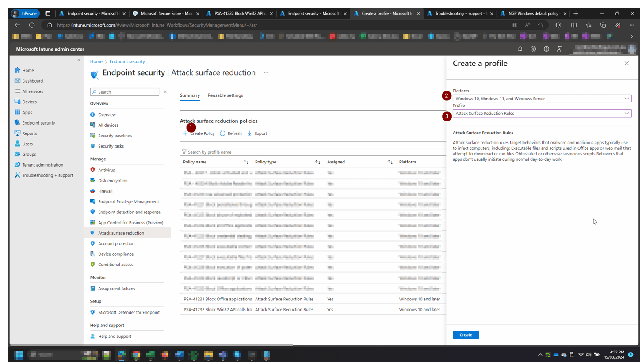This screenshot has width=642, height=364.
Task: Collapse the left navigation pane chevron
Action: click(79, 60)
